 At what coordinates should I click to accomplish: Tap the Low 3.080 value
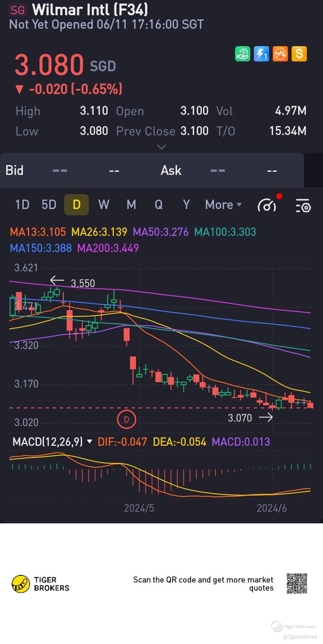coord(94,131)
